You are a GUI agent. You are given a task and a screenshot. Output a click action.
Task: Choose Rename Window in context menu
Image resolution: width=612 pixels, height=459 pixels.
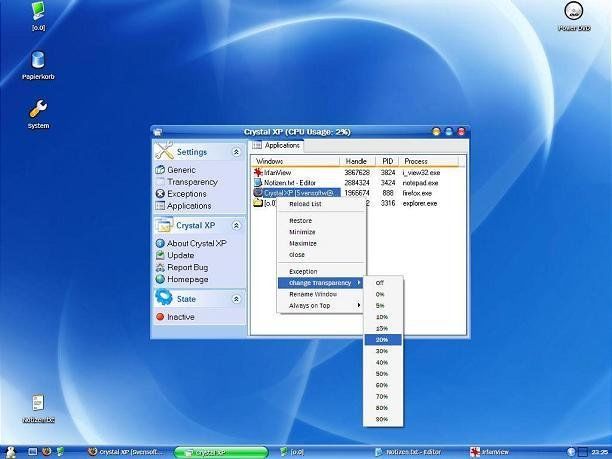point(320,294)
